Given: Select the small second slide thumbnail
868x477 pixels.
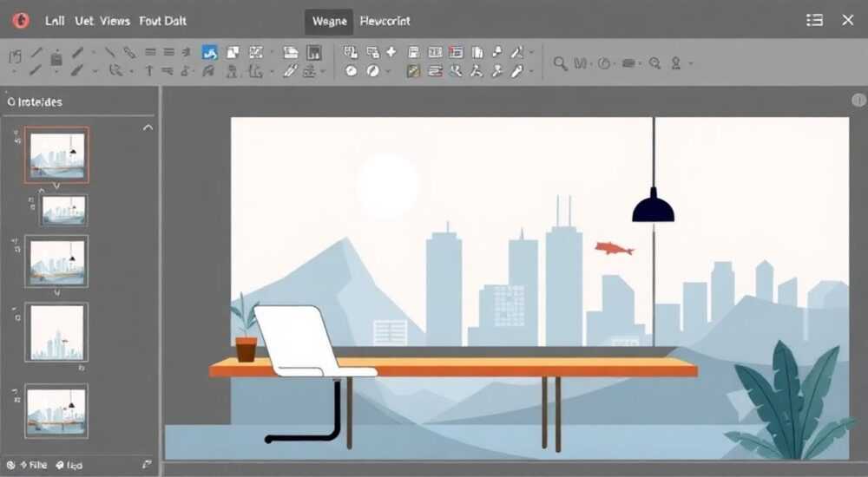Looking at the screenshot, I should [64, 210].
